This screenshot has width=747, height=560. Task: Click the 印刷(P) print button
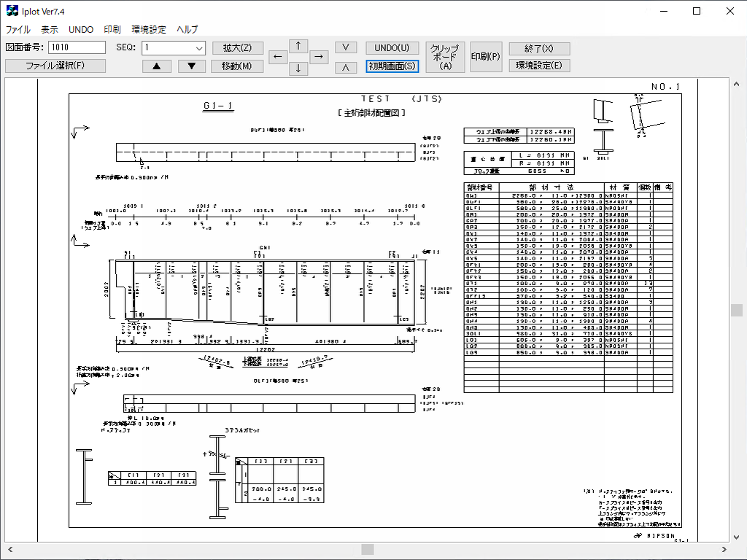[x=486, y=57]
